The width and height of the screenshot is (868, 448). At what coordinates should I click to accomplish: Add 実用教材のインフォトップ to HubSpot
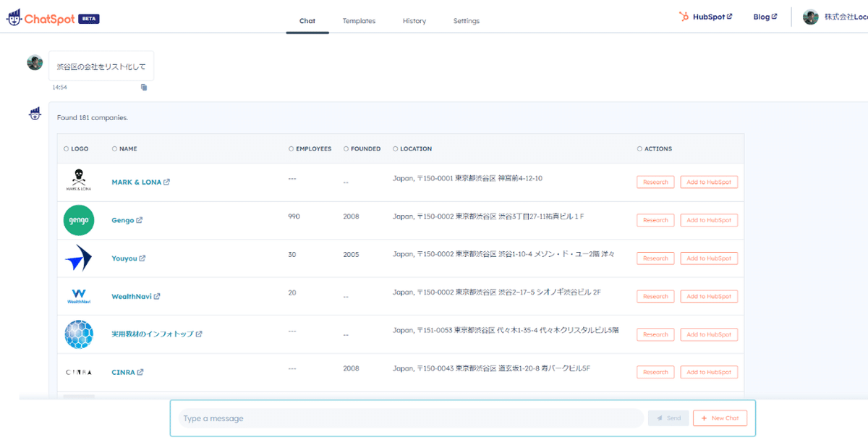coord(709,334)
